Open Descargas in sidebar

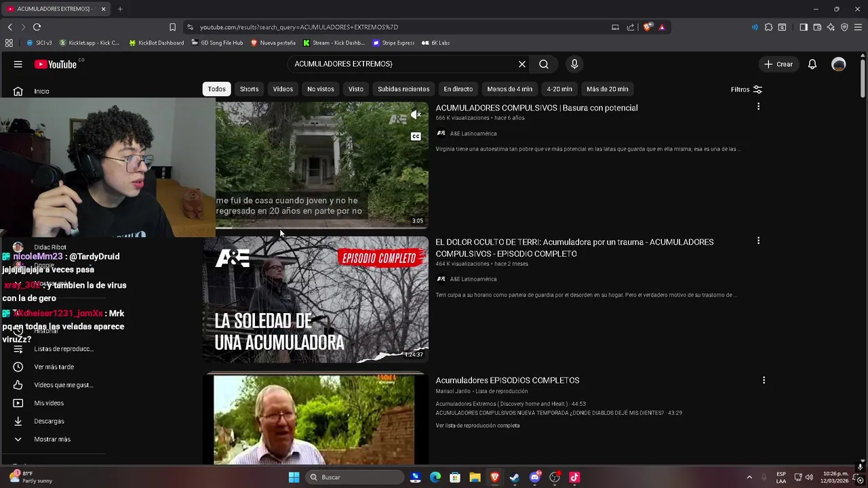click(x=53, y=421)
